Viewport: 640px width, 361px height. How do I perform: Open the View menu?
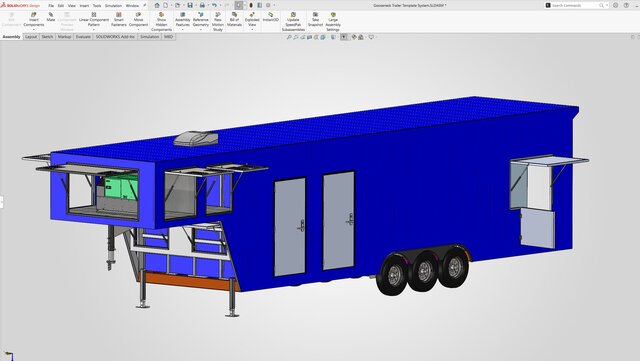click(72, 6)
